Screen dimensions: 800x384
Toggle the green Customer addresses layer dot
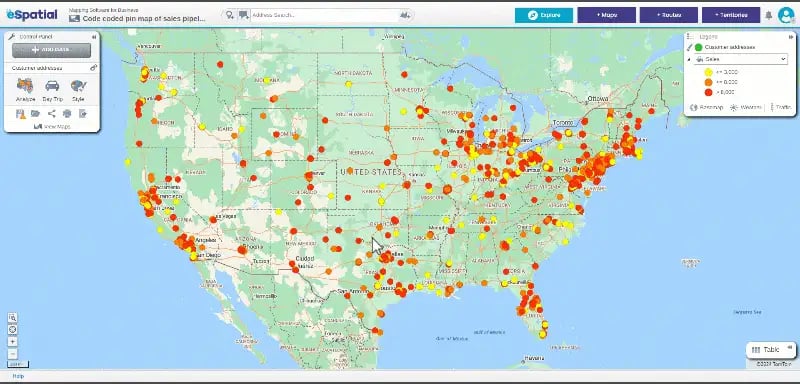coord(698,47)
